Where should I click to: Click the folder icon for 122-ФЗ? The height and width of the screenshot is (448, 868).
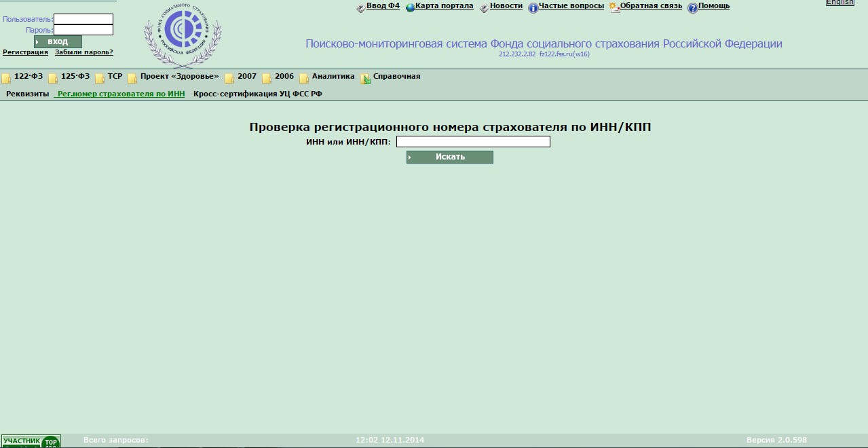pyautogui.click(x=6, y=77)
